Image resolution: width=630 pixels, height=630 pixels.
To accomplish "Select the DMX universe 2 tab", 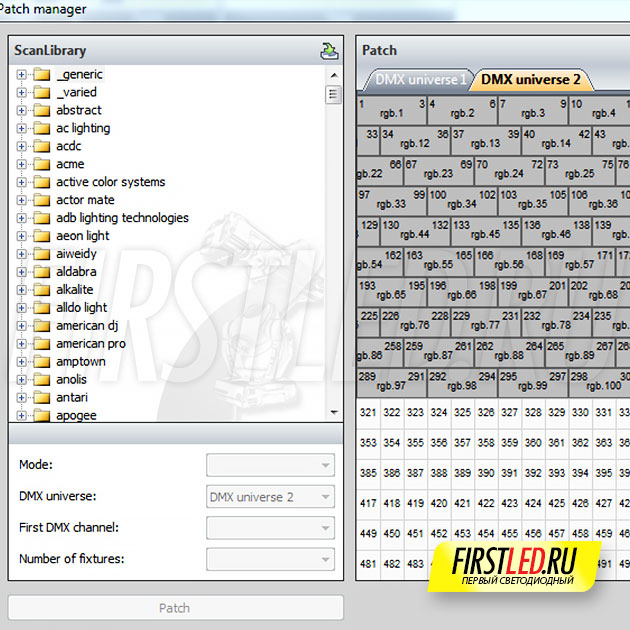I will point(530,80).
